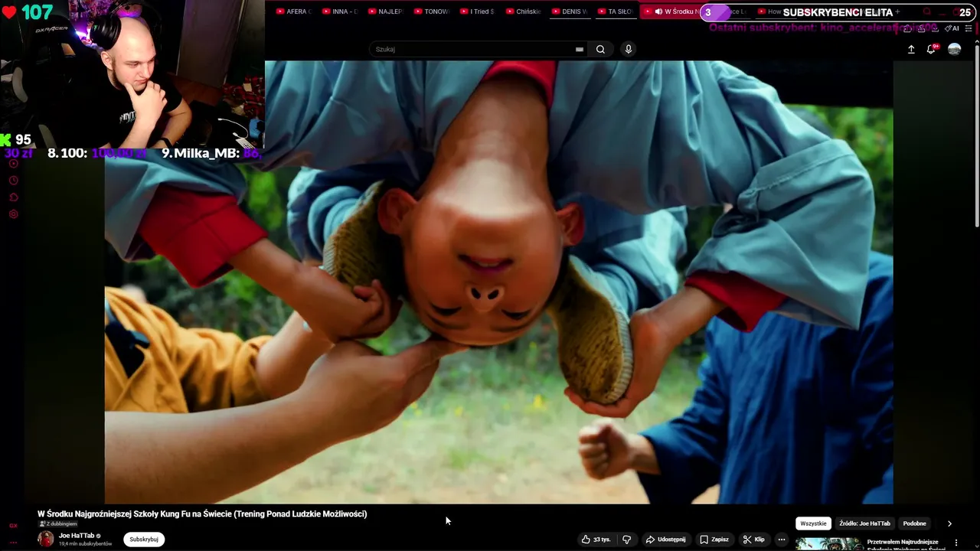This screenshot has height=551, width=980.
Task: Save video with Zapisz button
Action: 714,540
